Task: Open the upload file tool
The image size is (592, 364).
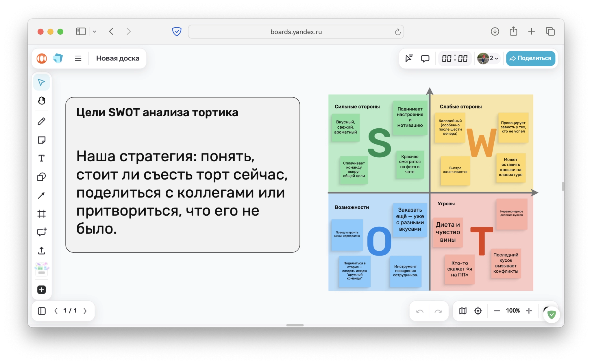Action: (x=42, y=251)
